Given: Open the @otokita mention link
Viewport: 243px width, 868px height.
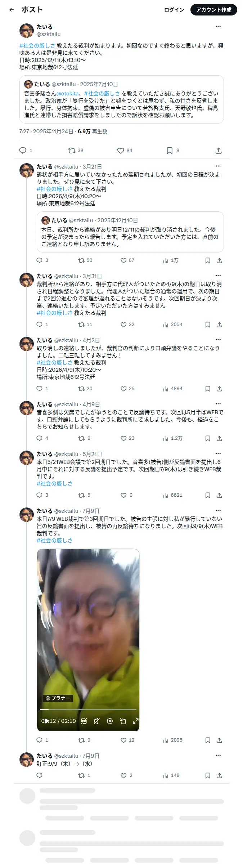Looking at the screenshot, I should (x=67, y=94).
